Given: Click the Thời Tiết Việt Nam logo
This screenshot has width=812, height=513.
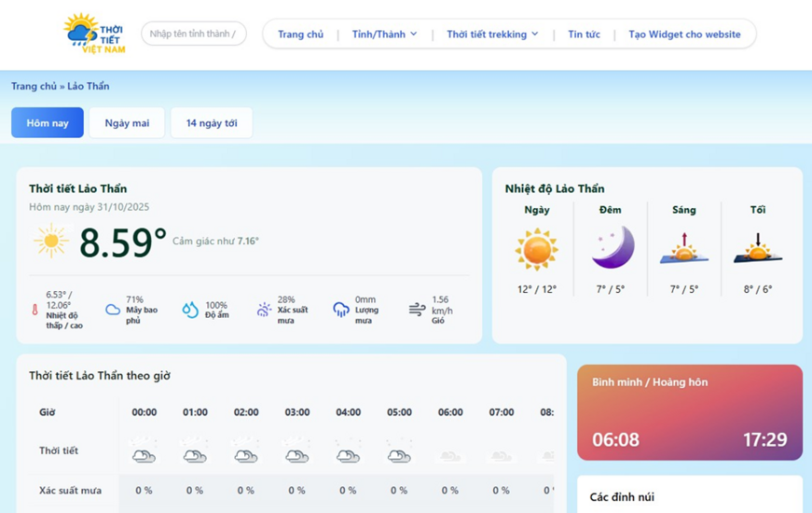Looking at the screenshot, I should click(x=94, y=35).
